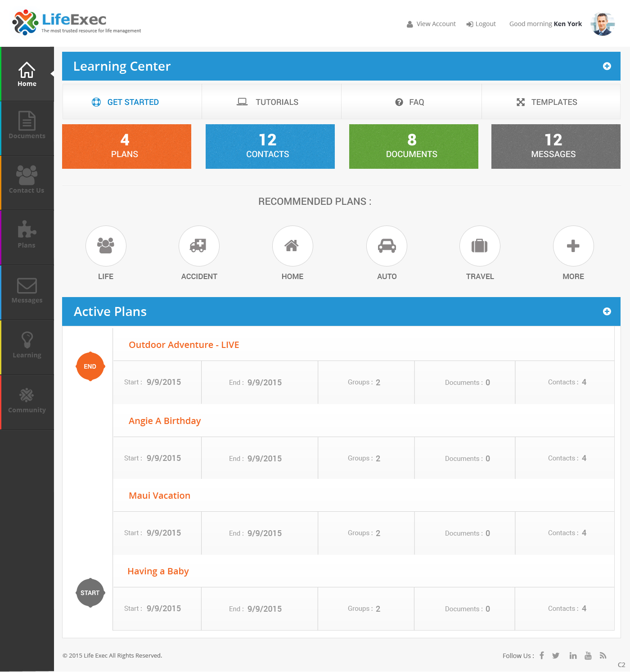This screenshot has width=630, height=672.
Task: Open the Angie A Birthday plan
Action: pyautogui.click(x=165, y=421)
